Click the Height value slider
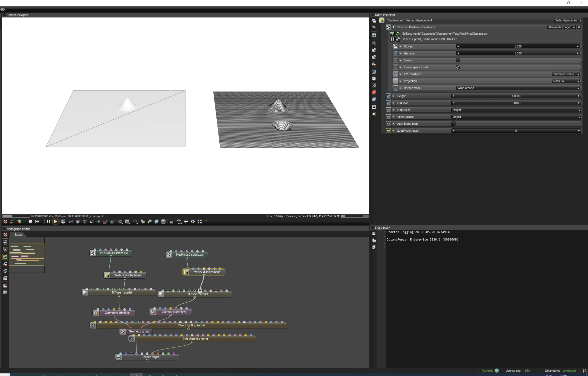Viewport: 588px width, 376px height. 516,96
